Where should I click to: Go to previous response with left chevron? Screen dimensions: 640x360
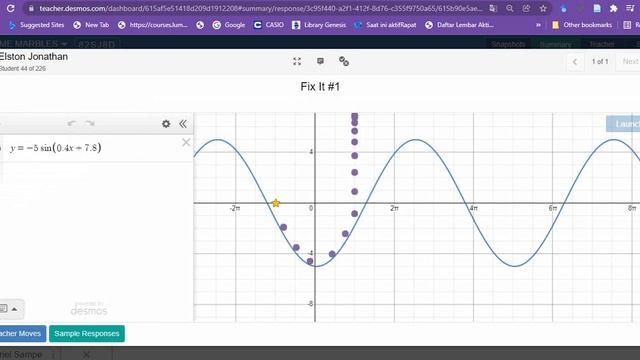click(x=575, y=62)
